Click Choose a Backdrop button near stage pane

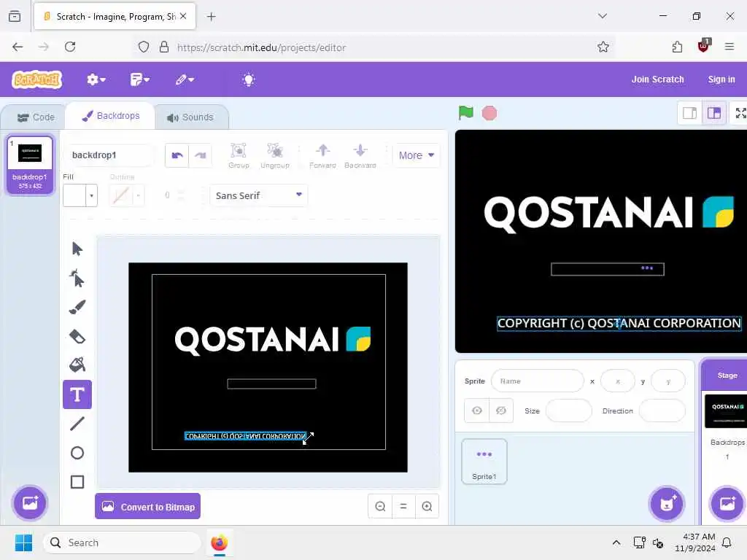click(x=727, y=503)
